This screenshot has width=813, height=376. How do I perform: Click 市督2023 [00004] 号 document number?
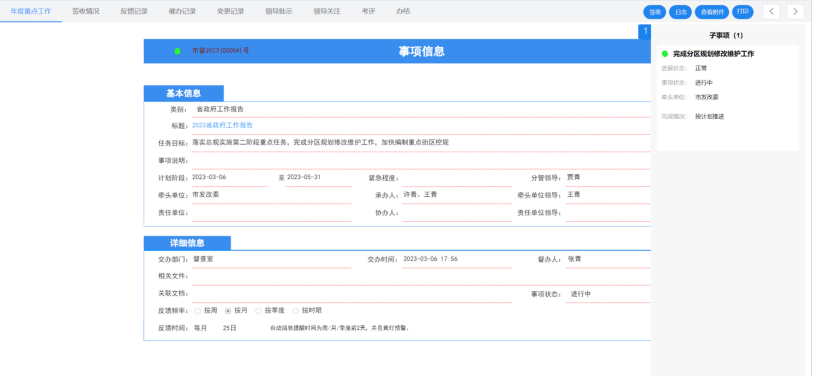[x=220, y=51]
